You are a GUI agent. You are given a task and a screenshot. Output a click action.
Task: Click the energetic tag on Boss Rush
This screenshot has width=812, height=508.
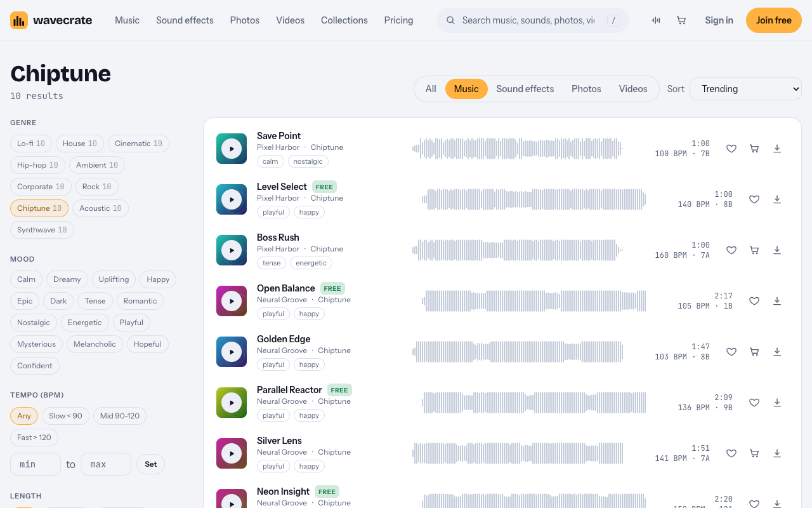click(311, 263)
